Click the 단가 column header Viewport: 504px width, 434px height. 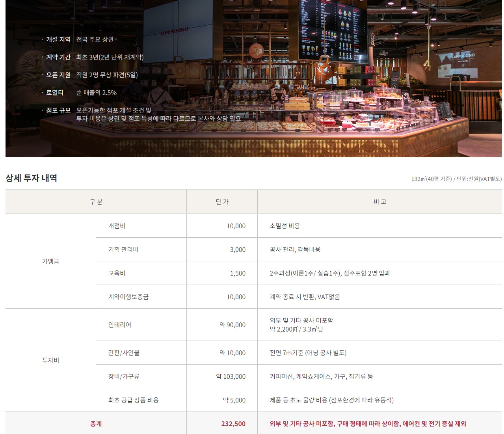(222, 202)
